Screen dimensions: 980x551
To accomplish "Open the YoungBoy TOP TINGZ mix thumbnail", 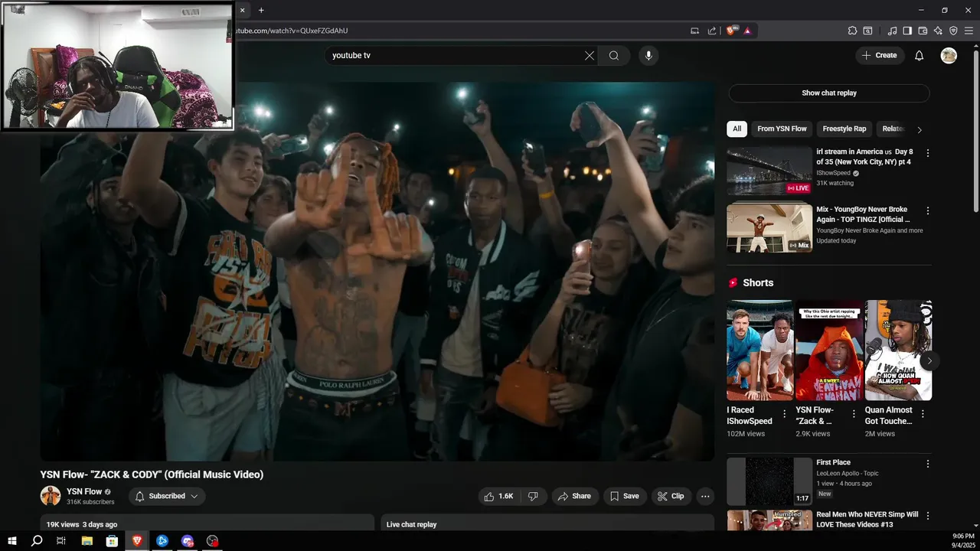I will click(769, 227).
